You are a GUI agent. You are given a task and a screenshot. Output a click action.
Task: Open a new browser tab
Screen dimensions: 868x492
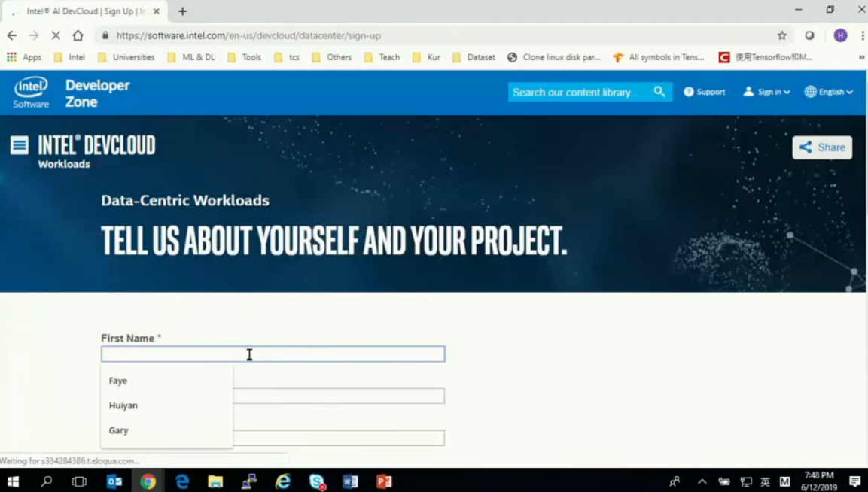(183, 11)
